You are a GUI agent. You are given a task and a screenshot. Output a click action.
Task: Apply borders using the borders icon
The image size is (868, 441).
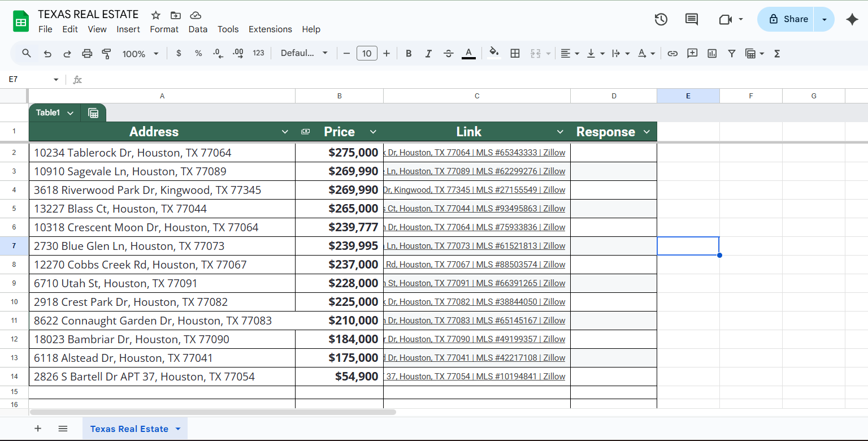515,53
